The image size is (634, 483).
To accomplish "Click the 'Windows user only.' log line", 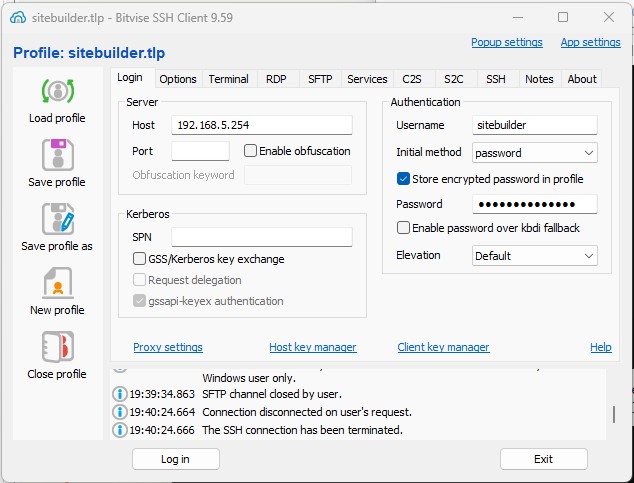I will 249,378.
